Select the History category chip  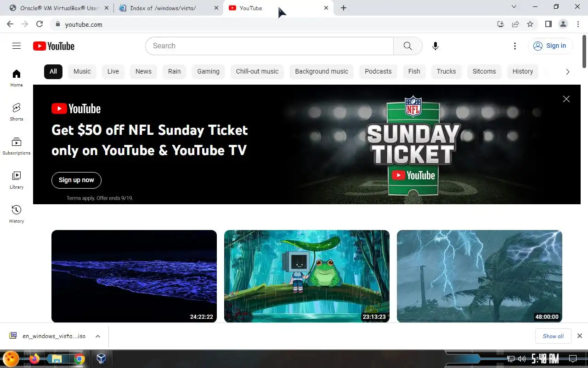[x=523, y=71]
